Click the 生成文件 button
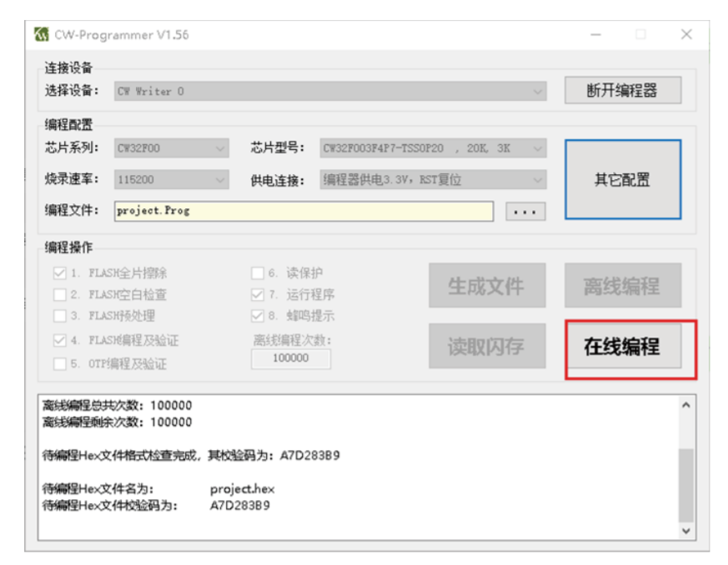 (x=487, y=285)
